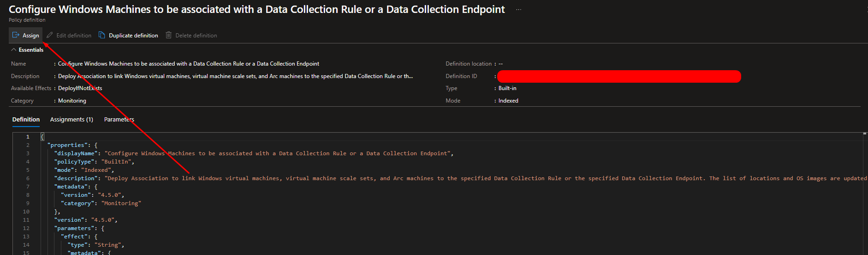
Task: Collapse the Essentials section
Action: 14,50
